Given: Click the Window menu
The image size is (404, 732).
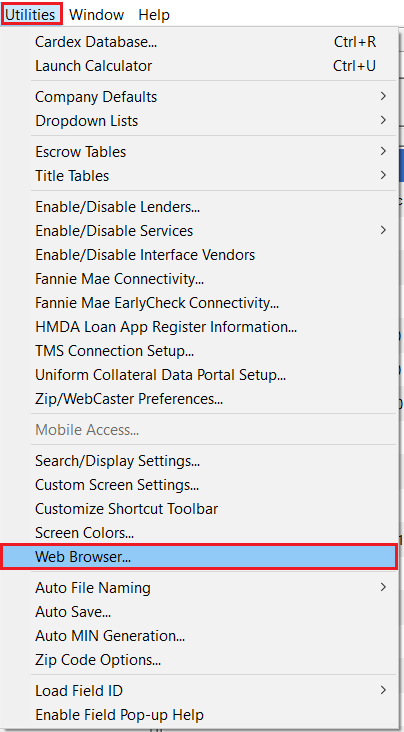Looking at the screenshot, I should tap(97, 14).
